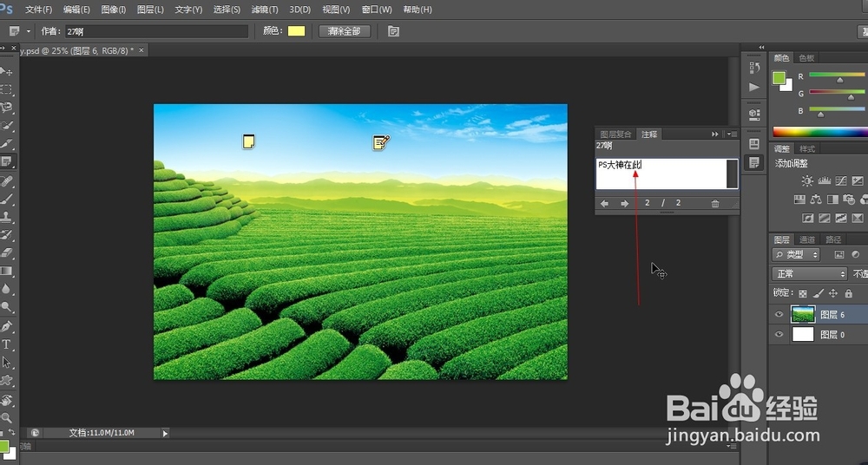Open blend mode 正常 dropdown
The width and height of the screenshot is (868, 465).
(809, 273)
